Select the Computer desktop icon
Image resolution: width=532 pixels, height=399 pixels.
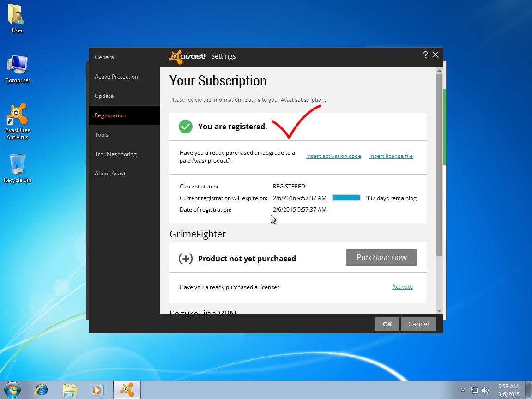(x=17, y=69)
